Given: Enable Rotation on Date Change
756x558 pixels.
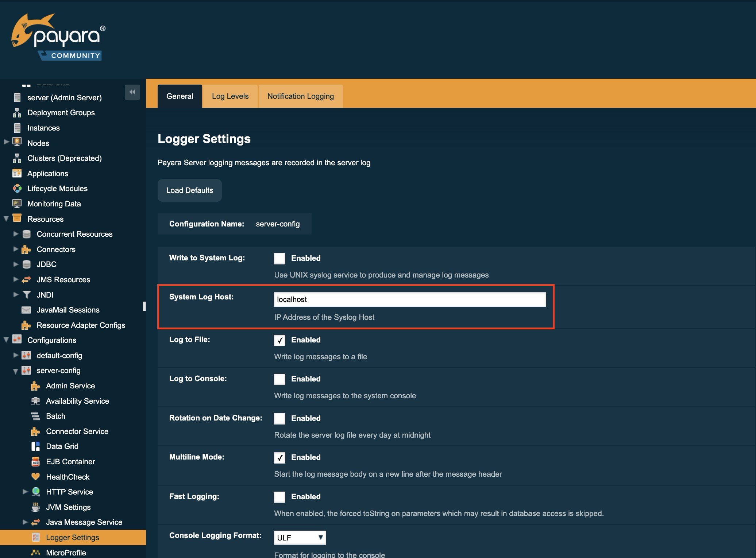Looking at the screenshot, I should tap(279, 418).
